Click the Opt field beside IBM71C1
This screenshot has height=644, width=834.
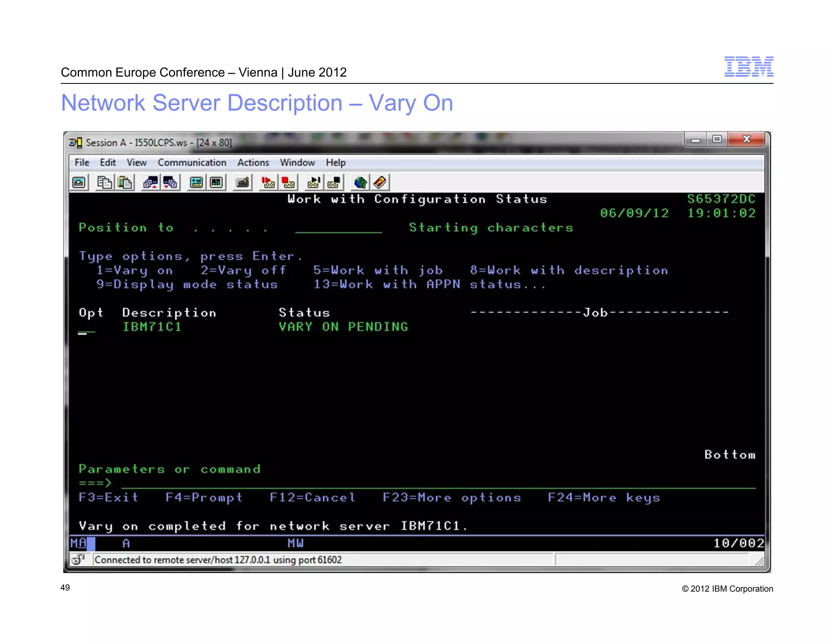point(86,328)
